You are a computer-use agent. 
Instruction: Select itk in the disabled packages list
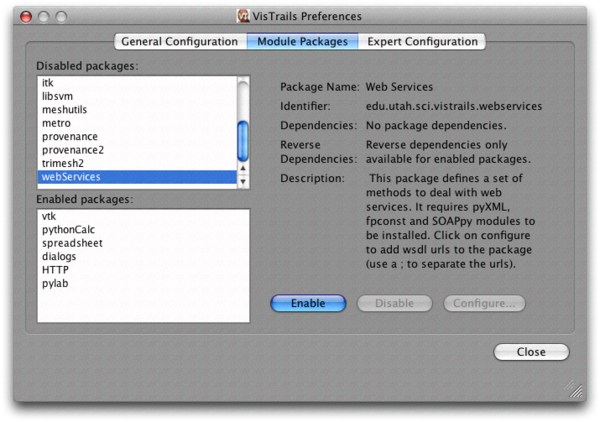[x=48, y=82]
